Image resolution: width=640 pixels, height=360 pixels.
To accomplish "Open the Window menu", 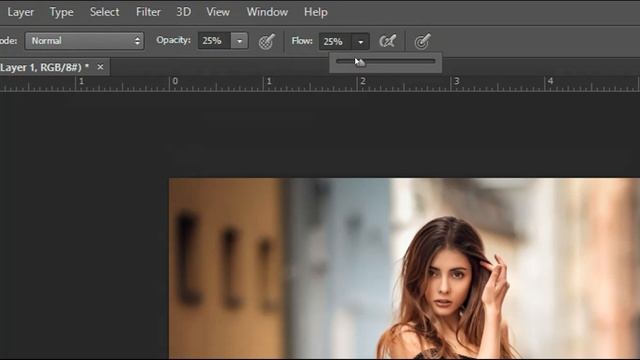I will pos(267,12).
